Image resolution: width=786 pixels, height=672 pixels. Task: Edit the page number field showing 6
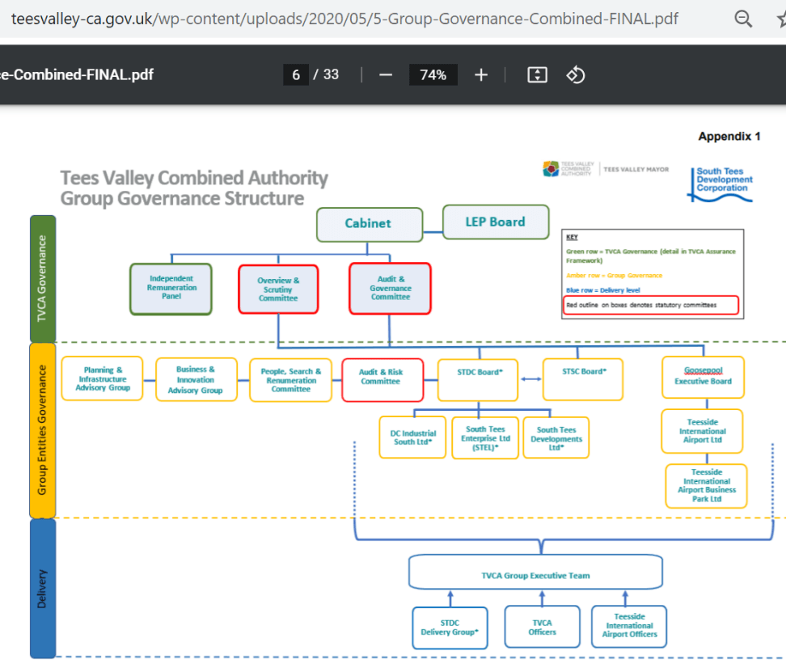click(296, 75)
